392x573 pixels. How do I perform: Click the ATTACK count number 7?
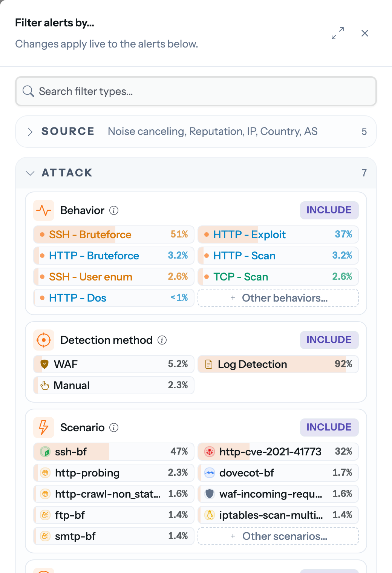pyautogui.click(x=364, y=173)
